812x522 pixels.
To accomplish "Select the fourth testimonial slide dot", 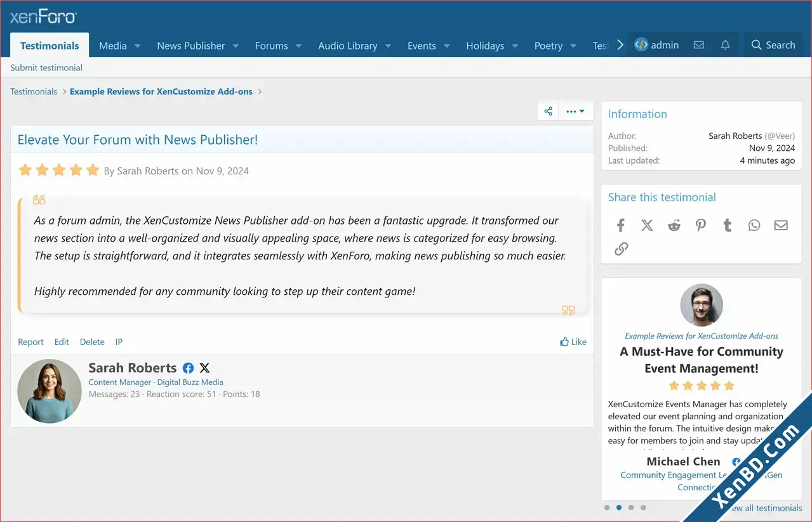I will pos(643,507).
